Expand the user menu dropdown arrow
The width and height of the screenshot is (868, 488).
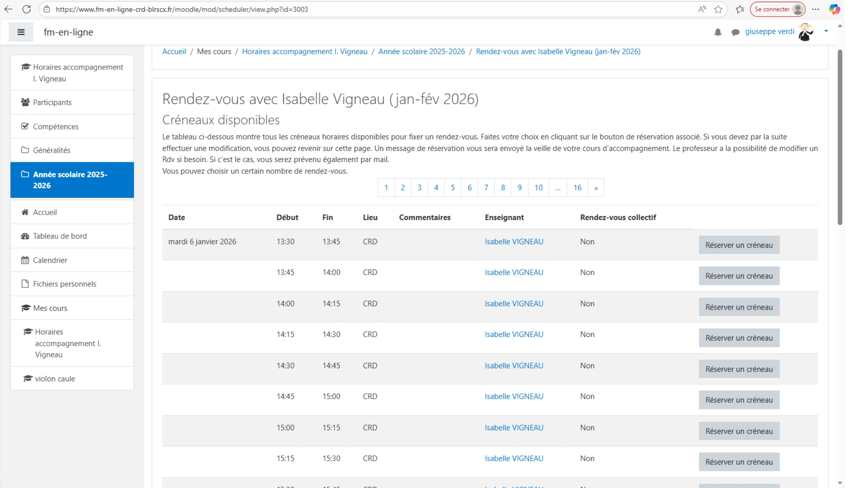(x=826, y=31)
